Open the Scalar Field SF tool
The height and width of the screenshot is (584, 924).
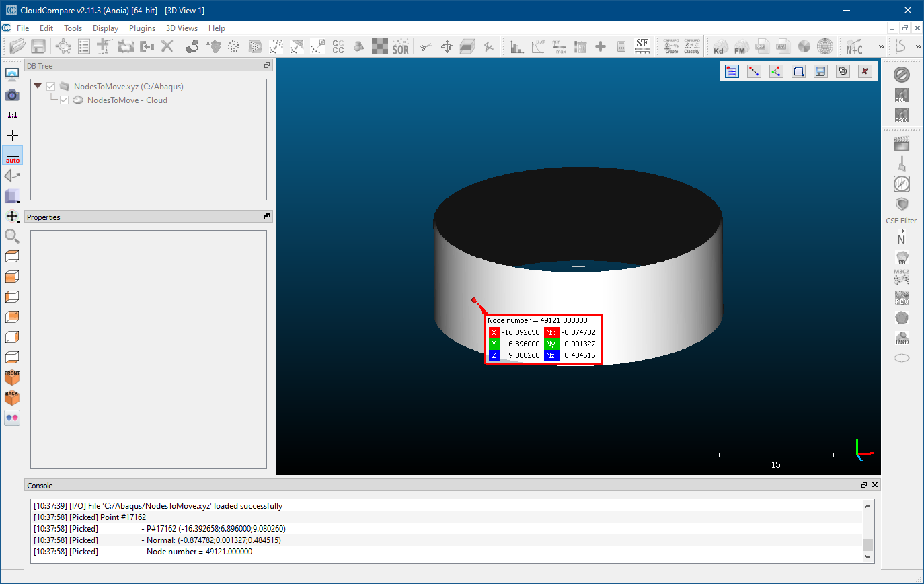(x=642, y=46)
